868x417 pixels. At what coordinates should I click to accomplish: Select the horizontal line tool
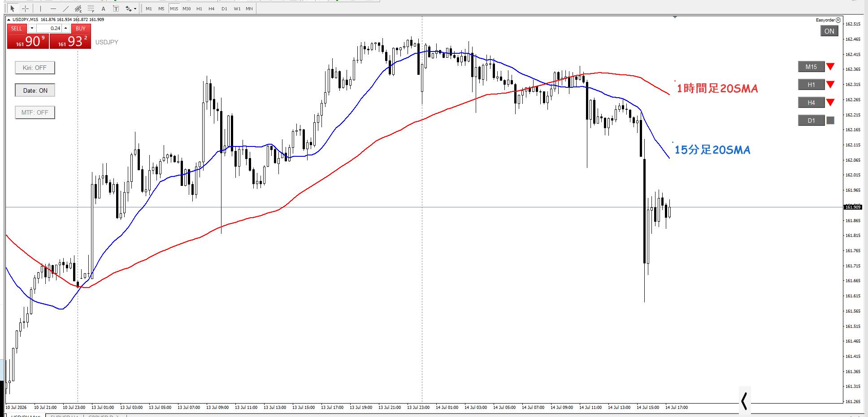click(x=53, y=9)
